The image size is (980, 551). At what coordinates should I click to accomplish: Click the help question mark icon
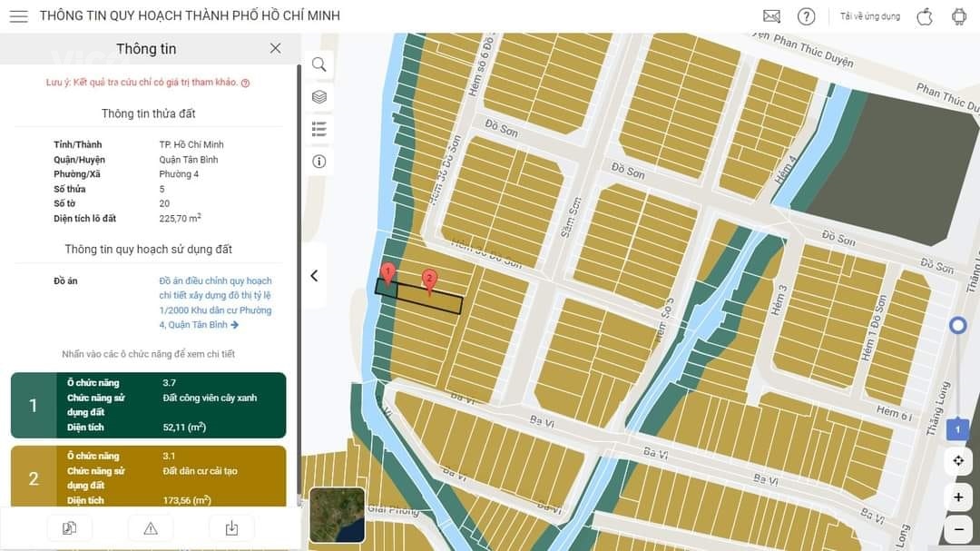click(x=806, y=16)
